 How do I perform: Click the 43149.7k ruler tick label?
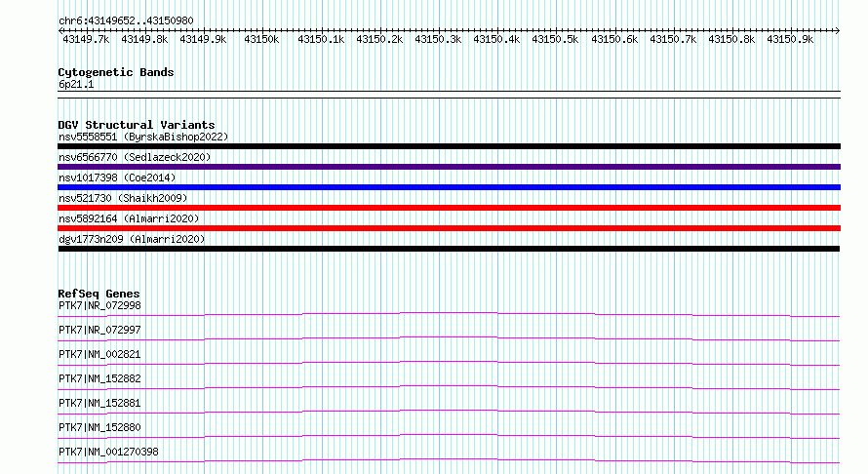(86, 39)
